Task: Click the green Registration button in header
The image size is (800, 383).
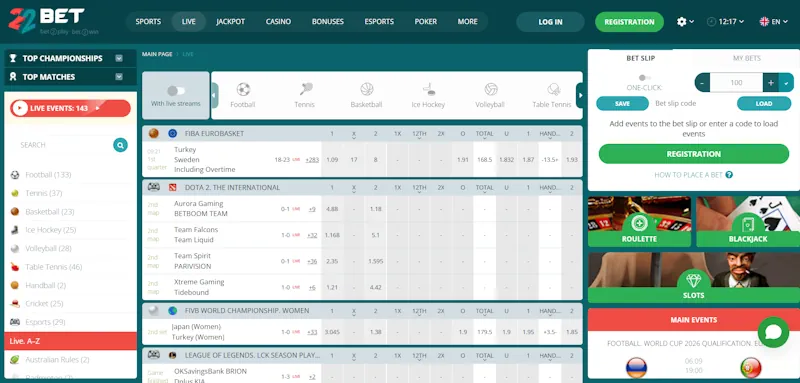Action: (x=629, y=22)
